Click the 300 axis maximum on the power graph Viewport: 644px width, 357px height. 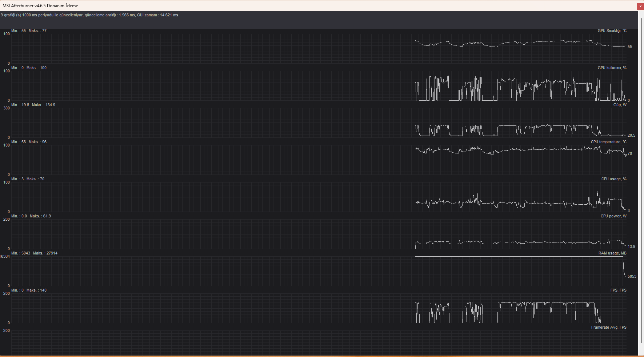click(7, 108)
